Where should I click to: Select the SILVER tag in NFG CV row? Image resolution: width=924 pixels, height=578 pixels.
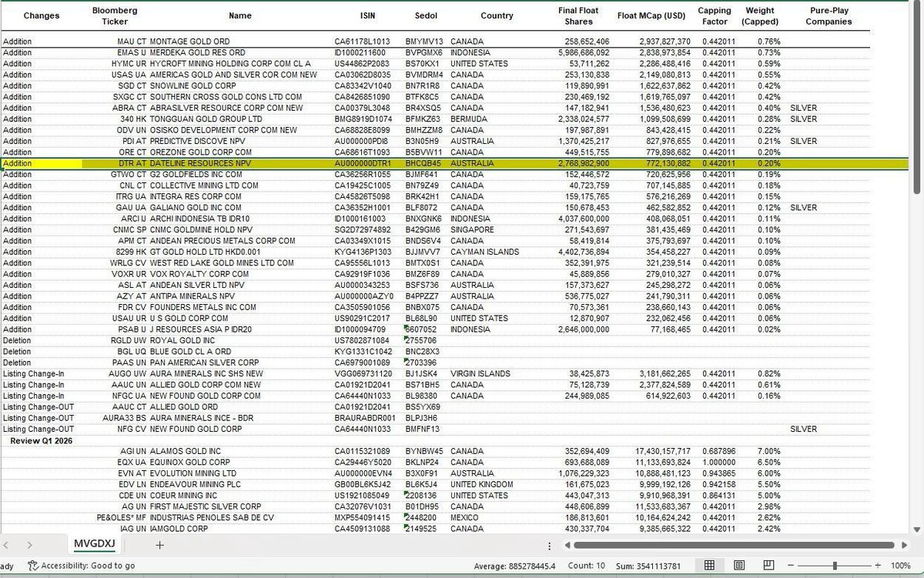coord(803,429)
